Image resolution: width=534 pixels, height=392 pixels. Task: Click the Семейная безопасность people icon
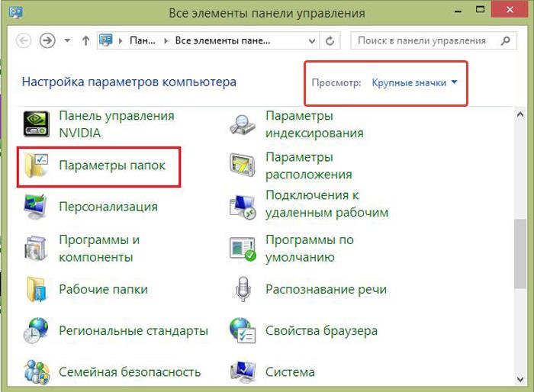37,372
